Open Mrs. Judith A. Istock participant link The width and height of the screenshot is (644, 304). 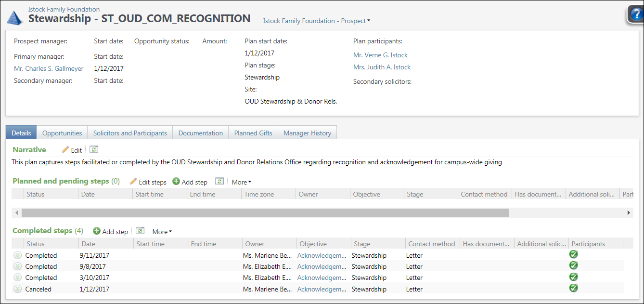click(382, 67)
